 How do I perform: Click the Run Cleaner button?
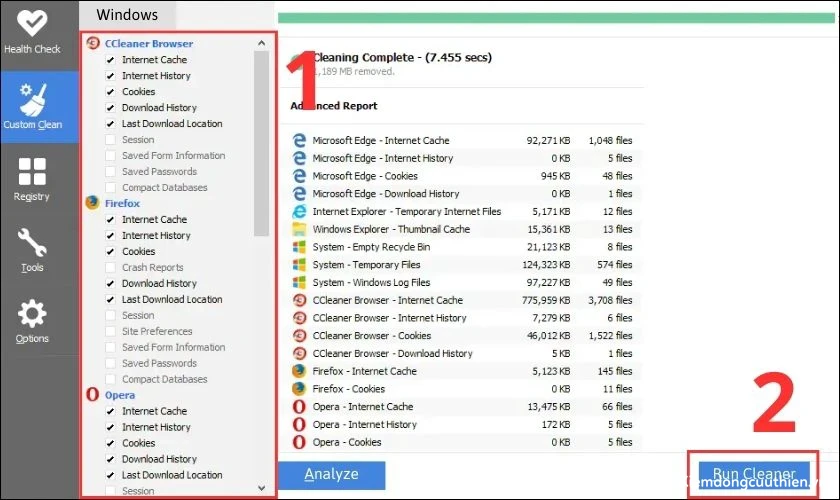tap(754, 475)
